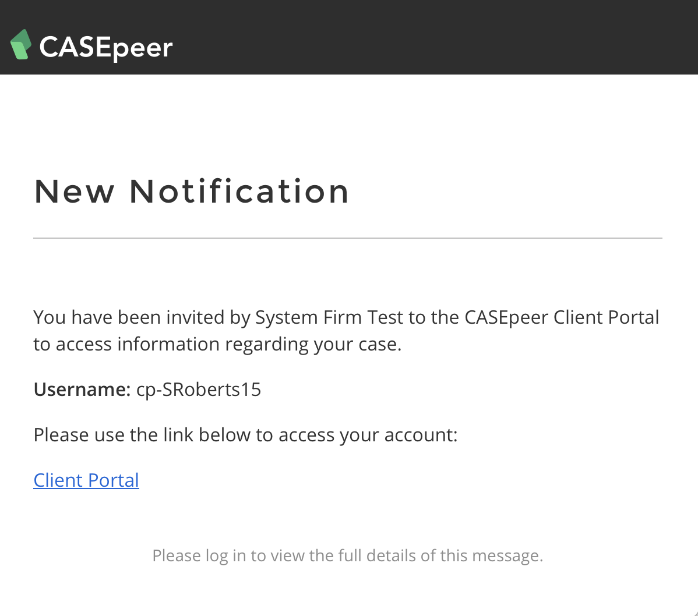This screenshot has width=698, height=616.
Task: Click the horizontal divider under the heading
Action: [x=348, y=238]
